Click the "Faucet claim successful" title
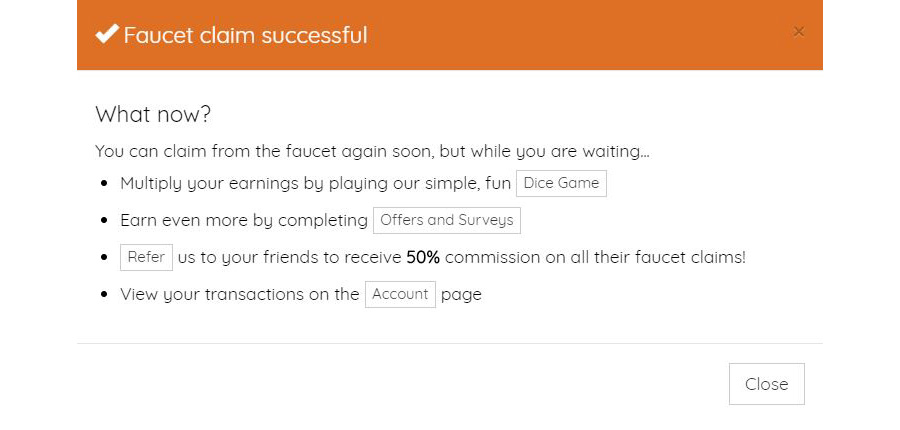 click(x=245, y=36)
